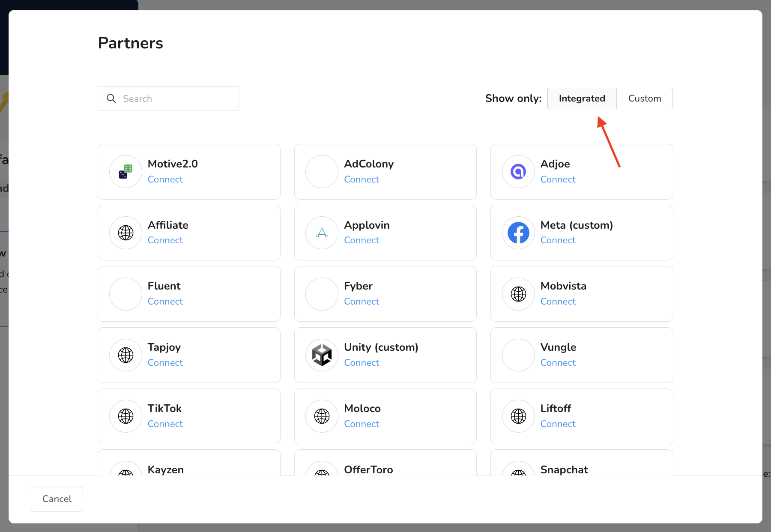Connect the Vungle partner

coord(558,363)
